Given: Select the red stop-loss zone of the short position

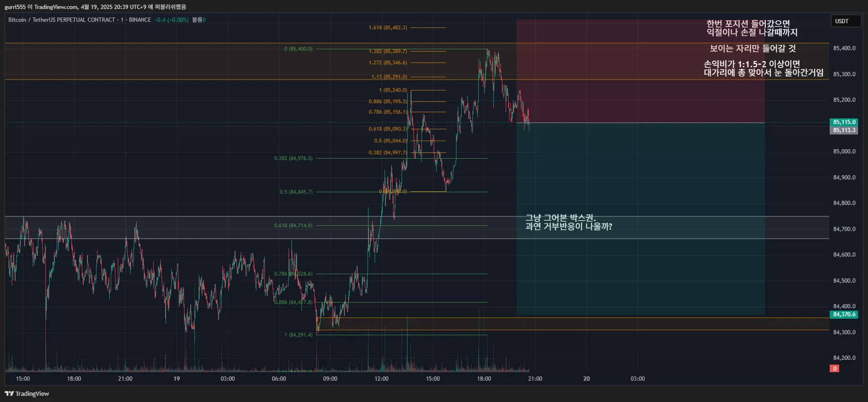Looking at the screenshot, I should coord(640,71).
